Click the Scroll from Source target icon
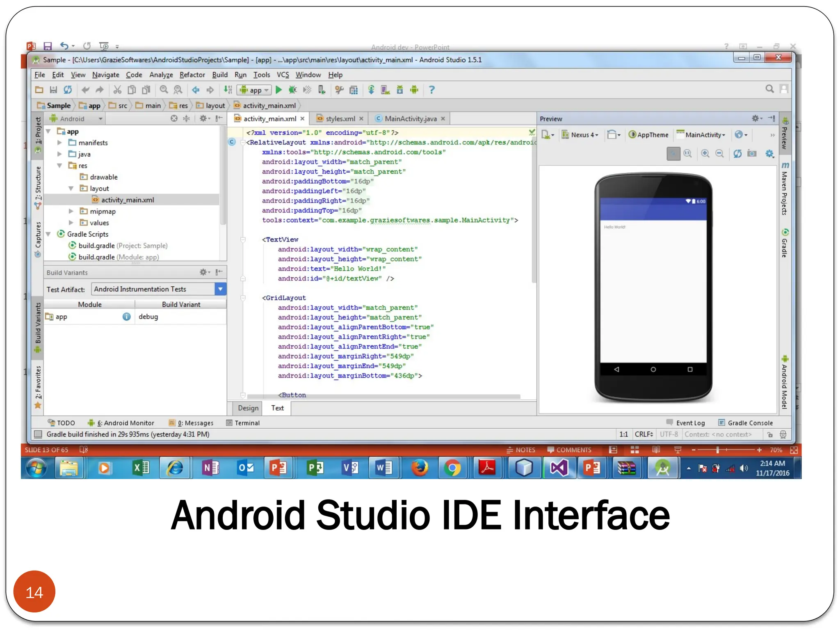 (x=174, y=119)
